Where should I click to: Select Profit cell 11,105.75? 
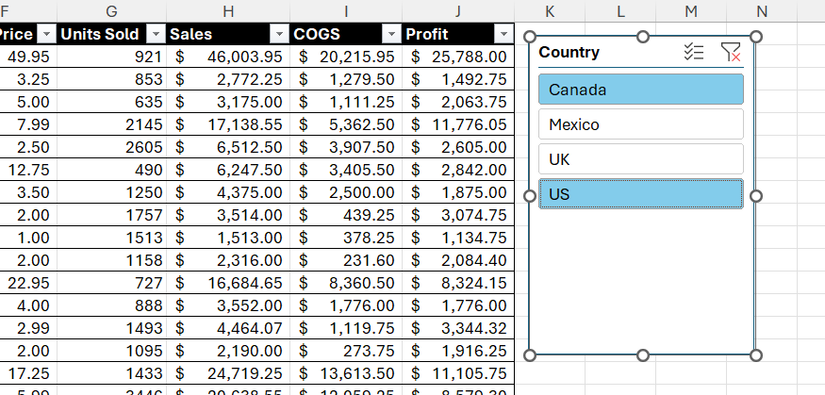(x=458, y=373)
